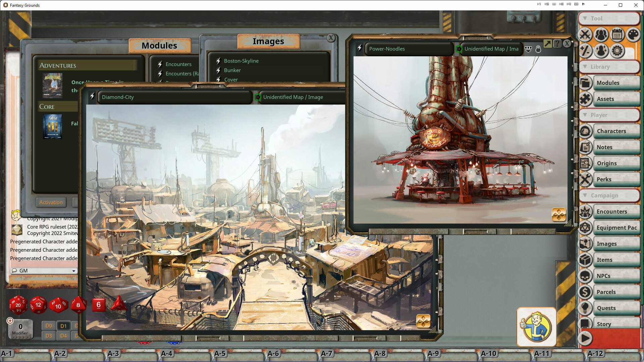Click the +/- modifiers tool icon
644x362 pixels.
click(x=585, y=51)
